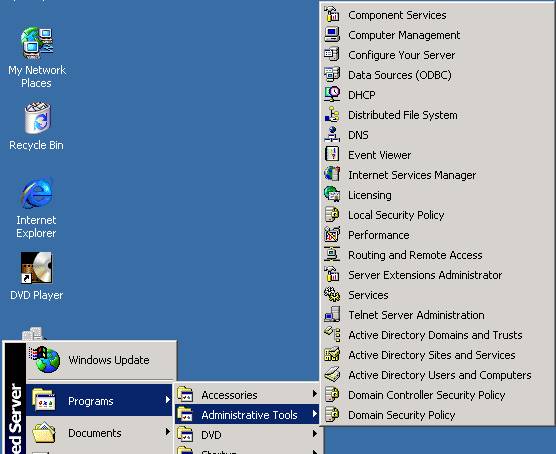
Task: Expand the DVD submenu arrow
Action: (x=315, y=433)
